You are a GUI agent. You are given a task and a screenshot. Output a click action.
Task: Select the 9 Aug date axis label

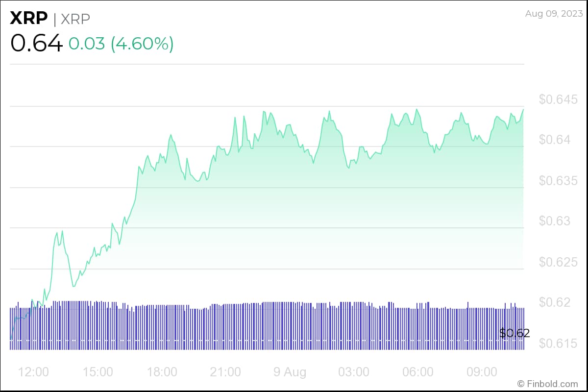click(290, 372)
